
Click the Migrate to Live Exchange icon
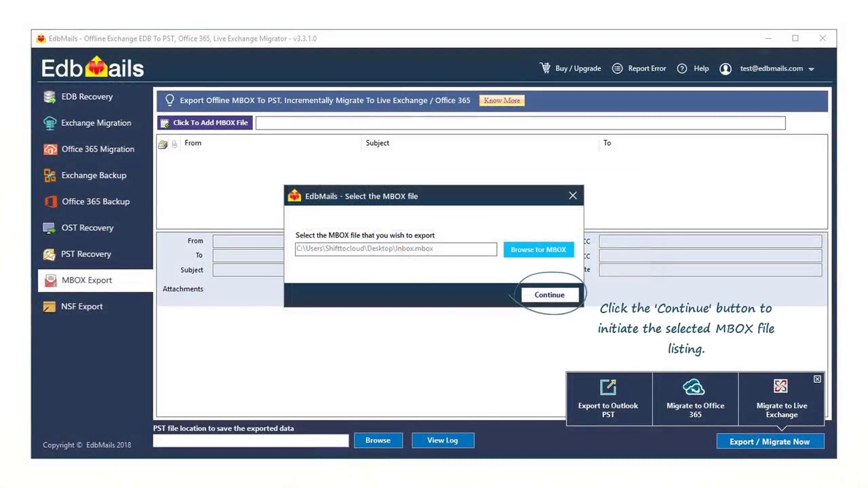(781, 386)
